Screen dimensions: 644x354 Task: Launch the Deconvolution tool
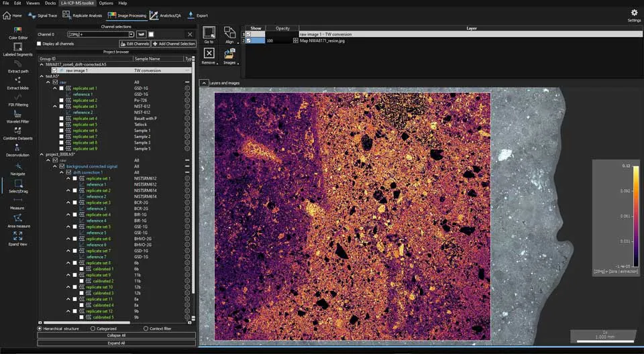point(18,150)
